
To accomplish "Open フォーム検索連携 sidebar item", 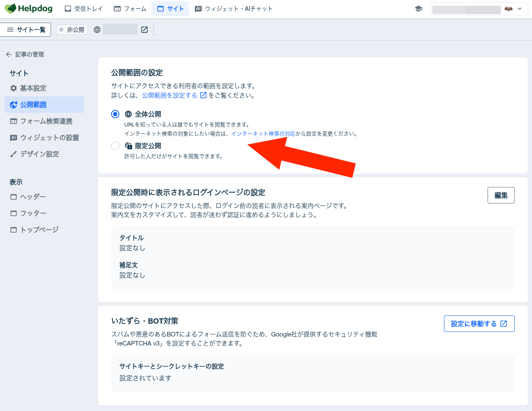I will coord(44,121).
